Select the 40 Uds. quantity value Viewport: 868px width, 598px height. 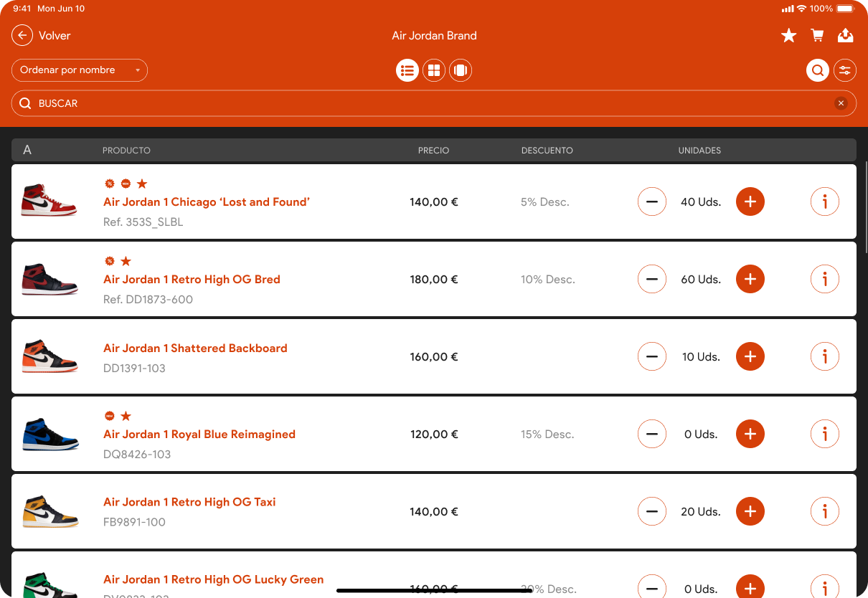pyautogui.click(x=701, y=202)
